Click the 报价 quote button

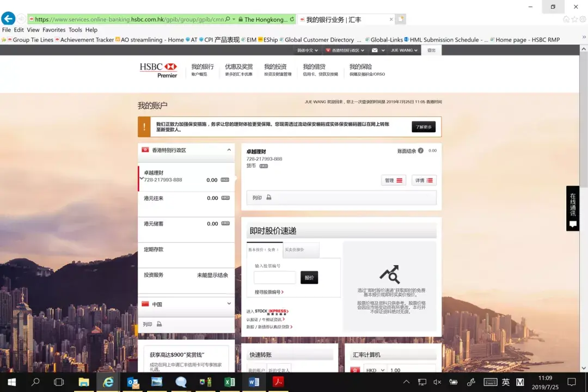click(x=309, y=277)
